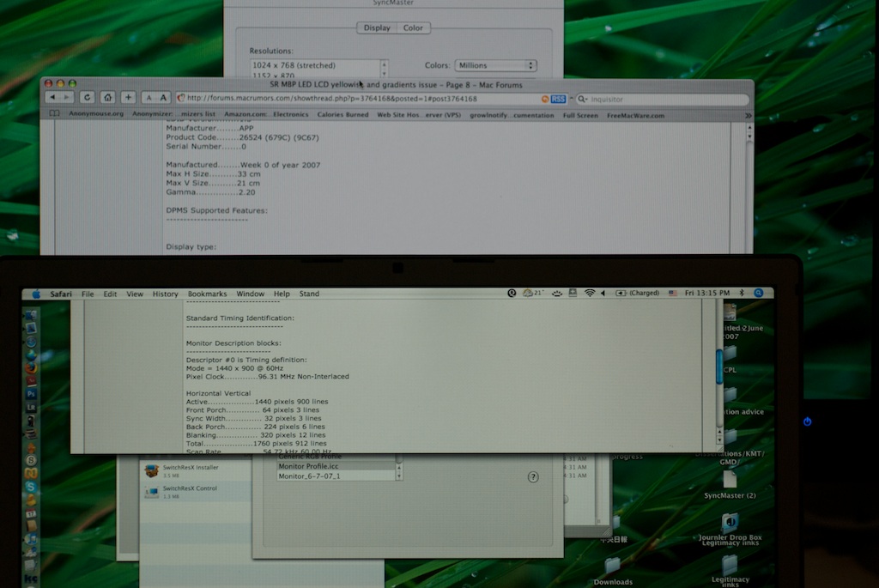The width and height of the screenshot is (879, 588).
Task: Click the round help question-mark button
Action: 533,477
